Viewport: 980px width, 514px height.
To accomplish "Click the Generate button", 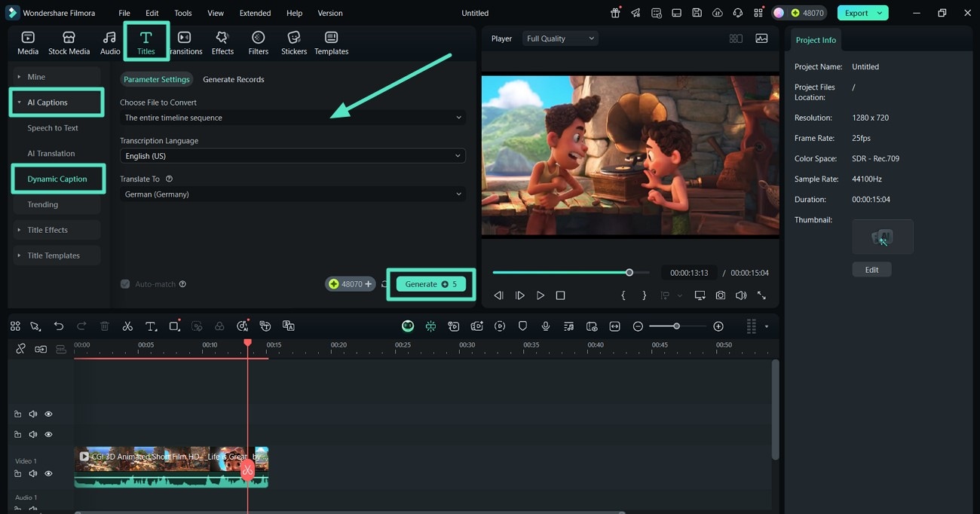I will (431, 284).
